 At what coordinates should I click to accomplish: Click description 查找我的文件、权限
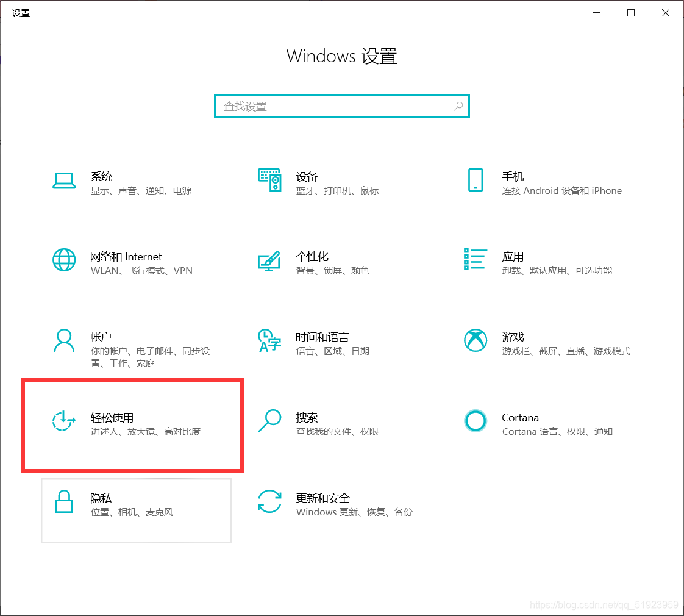[337, 432]
